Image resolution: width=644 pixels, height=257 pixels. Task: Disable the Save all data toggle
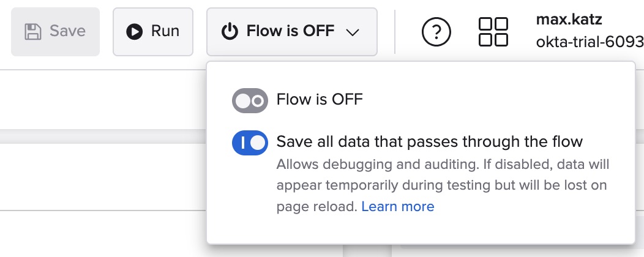(x=250, y=143)
